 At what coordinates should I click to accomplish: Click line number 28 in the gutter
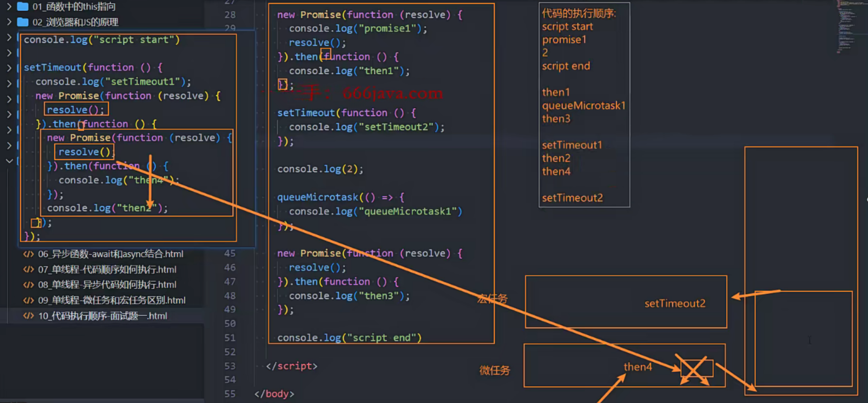[x=230, y=15]
